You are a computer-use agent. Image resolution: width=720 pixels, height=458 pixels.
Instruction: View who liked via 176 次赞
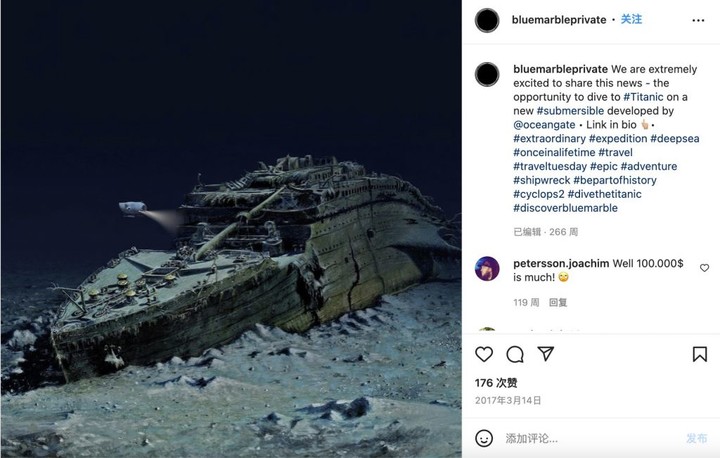(496, 382)
